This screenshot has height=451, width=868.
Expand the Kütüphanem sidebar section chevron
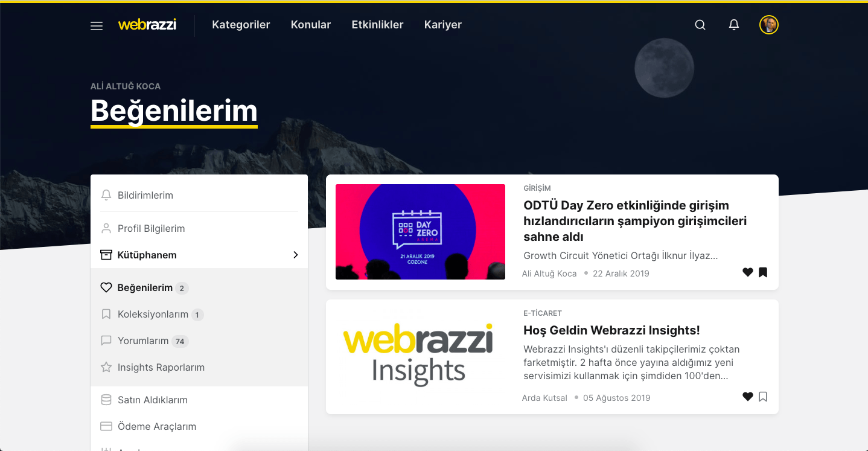(x=296, y=255)
